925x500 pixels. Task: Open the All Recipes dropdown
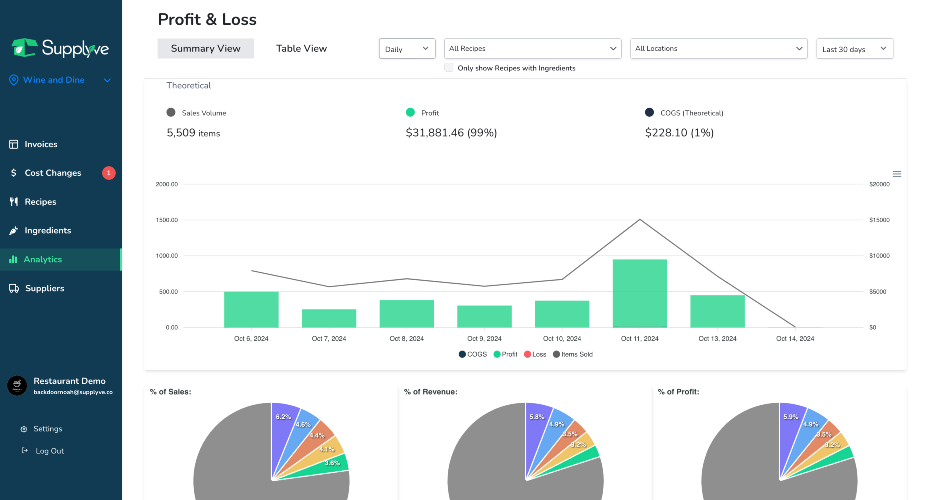533,48
